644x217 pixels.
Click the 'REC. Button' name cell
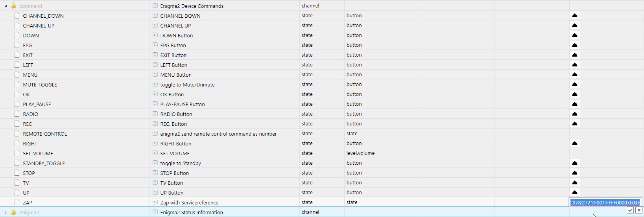click(173, 124)
